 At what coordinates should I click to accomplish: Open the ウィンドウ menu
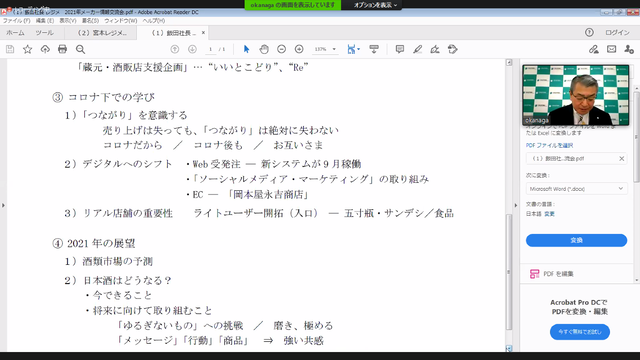120,20
